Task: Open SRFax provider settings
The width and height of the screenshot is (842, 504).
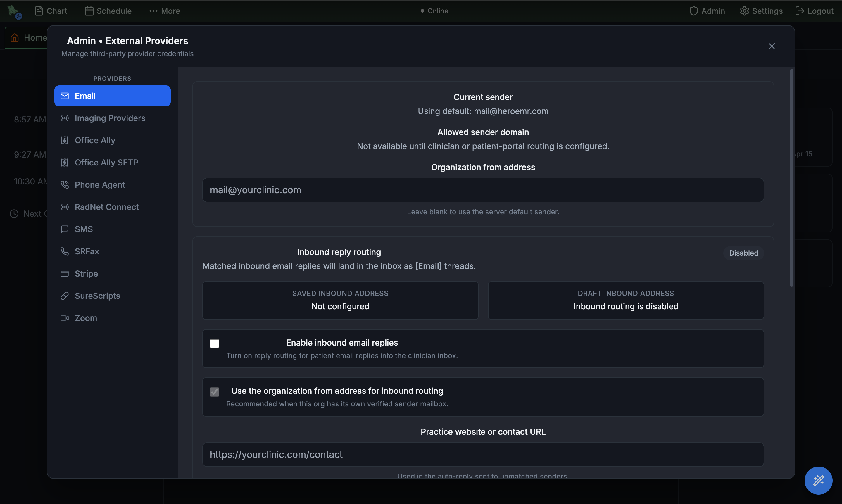Action: (x=113, y=251)
